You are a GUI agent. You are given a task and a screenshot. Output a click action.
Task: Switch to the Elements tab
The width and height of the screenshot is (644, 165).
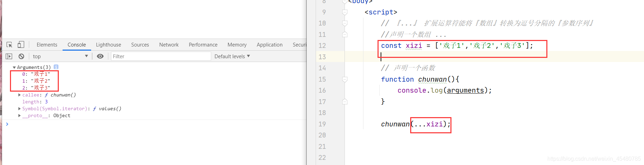[x=47, y=45]
